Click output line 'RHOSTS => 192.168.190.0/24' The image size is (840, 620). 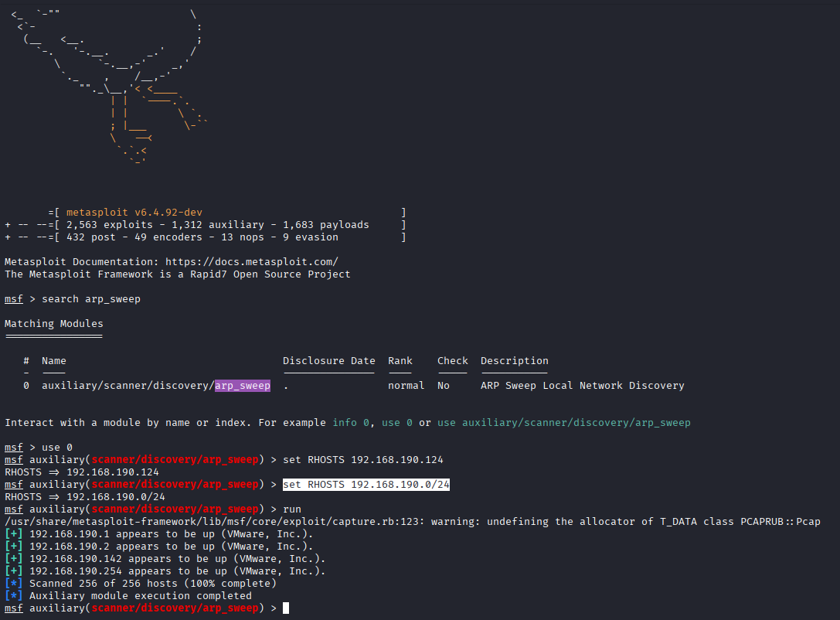pyautogui.click(x=85, y=497)
